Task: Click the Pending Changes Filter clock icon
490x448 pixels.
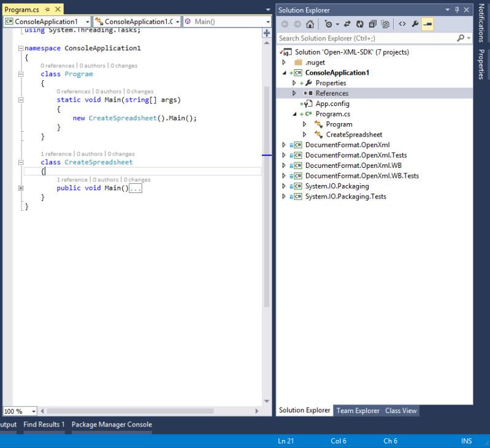Action: click(329, 24)
